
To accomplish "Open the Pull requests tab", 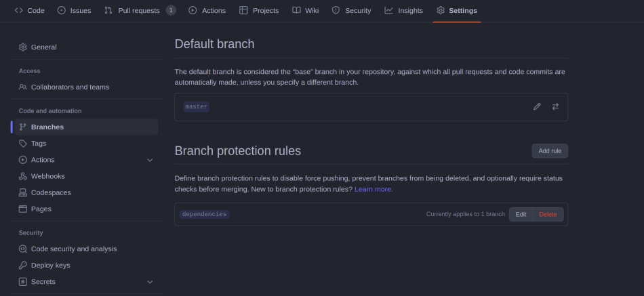I will click(139, 10).
